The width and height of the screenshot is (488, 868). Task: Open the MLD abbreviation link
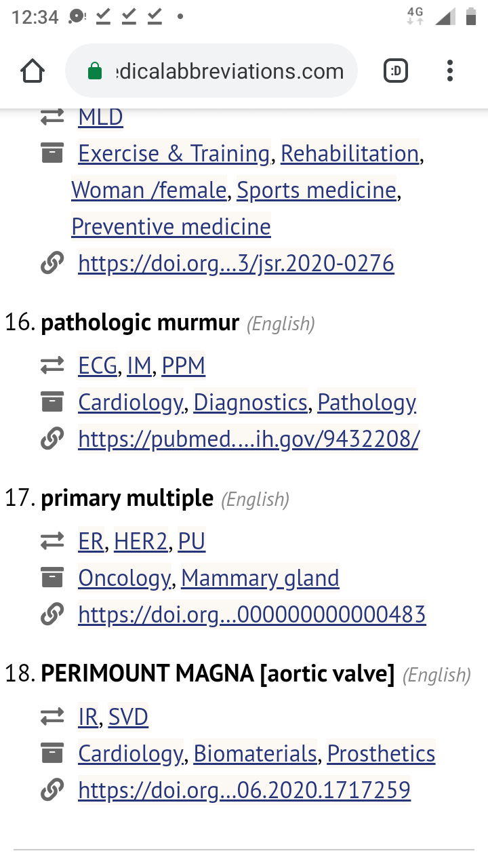coord(100,117)
